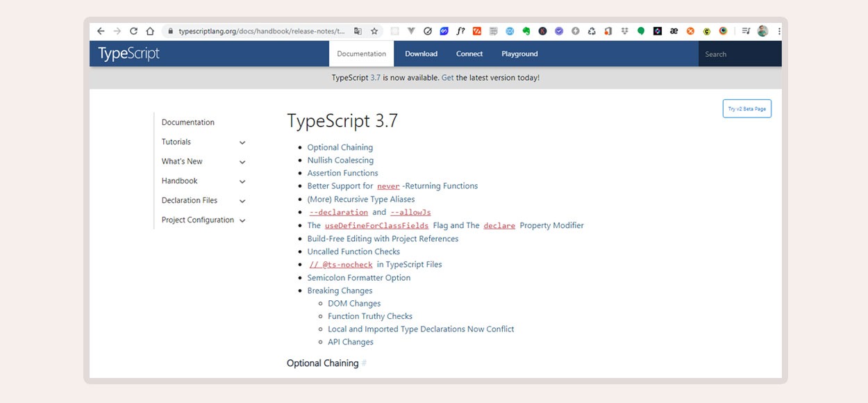Open the Evernote elephant extension

(x=526, y=31)
